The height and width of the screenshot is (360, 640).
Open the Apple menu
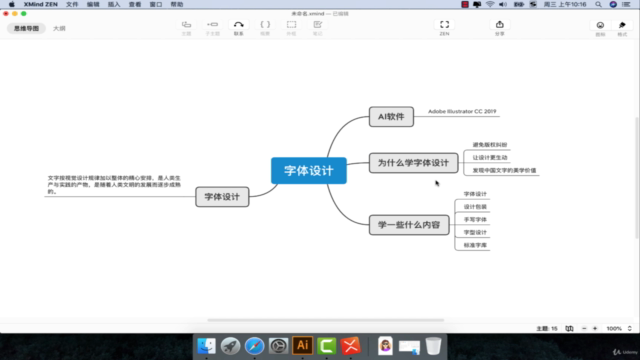pyautogui.click(x=12, y=4)
